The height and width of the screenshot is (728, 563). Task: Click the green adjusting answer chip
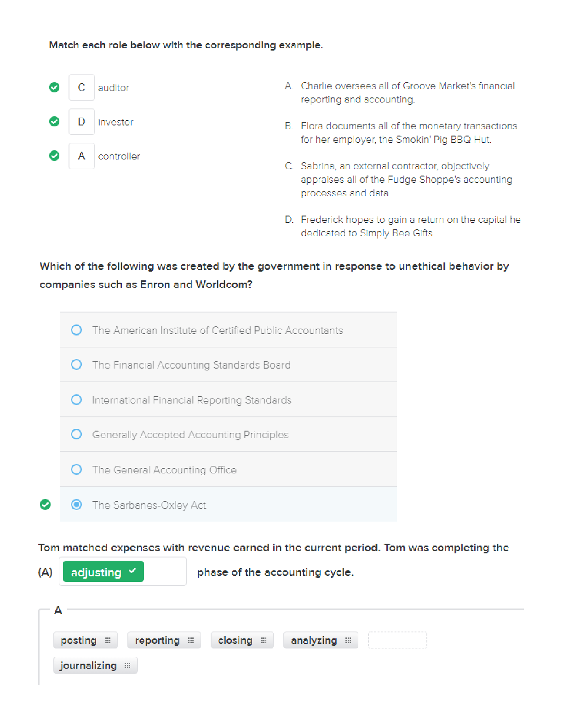point(103,572)
